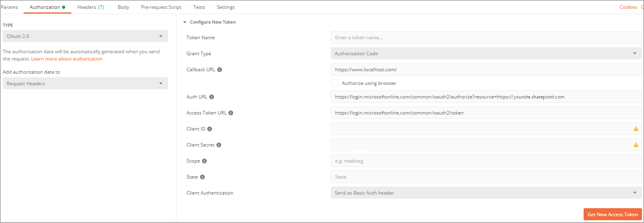The height and width of the screenshot is (223, 644).
Task: Switch to the Pre-request Script tab
Action: (161, 7)
